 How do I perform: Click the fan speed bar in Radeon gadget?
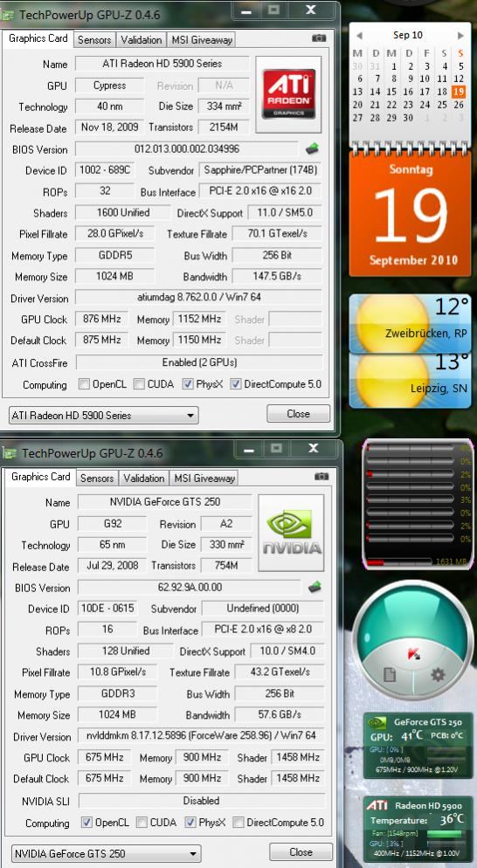[444, 833]
